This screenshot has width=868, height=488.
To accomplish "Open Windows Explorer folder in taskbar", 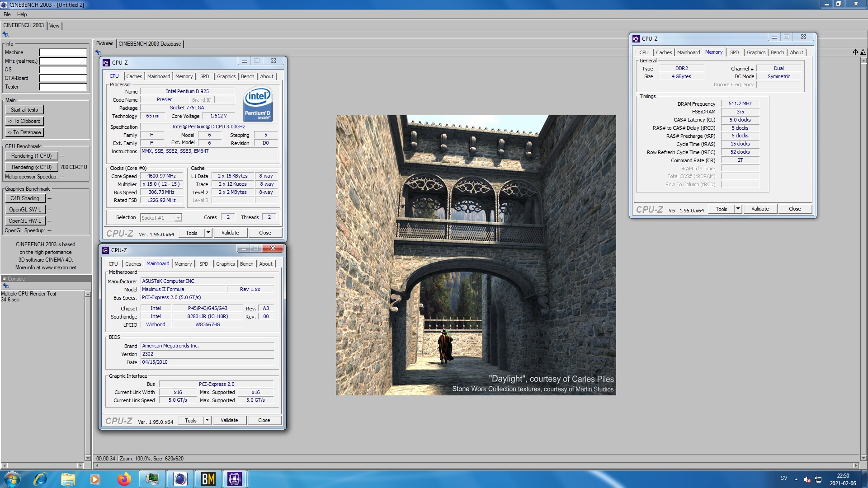I will (x=68, y=479).
